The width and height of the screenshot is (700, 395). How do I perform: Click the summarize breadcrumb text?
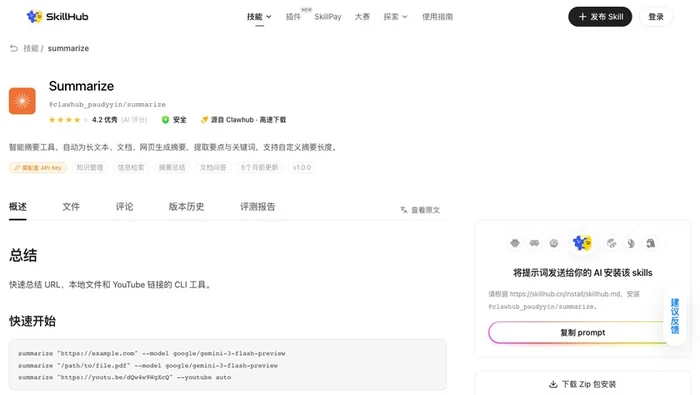point(68,48)
